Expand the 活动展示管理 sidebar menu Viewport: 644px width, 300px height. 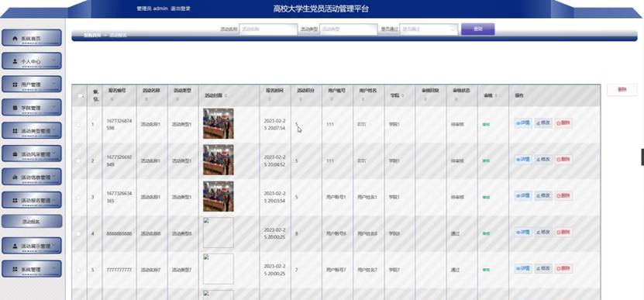[32, 245]
